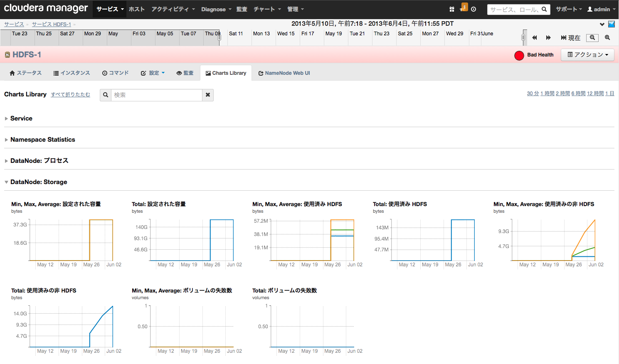Click the HDFS-1 service icon in the title
The width and height of the screenshot is (619, 364).
(x=7, y=55)
